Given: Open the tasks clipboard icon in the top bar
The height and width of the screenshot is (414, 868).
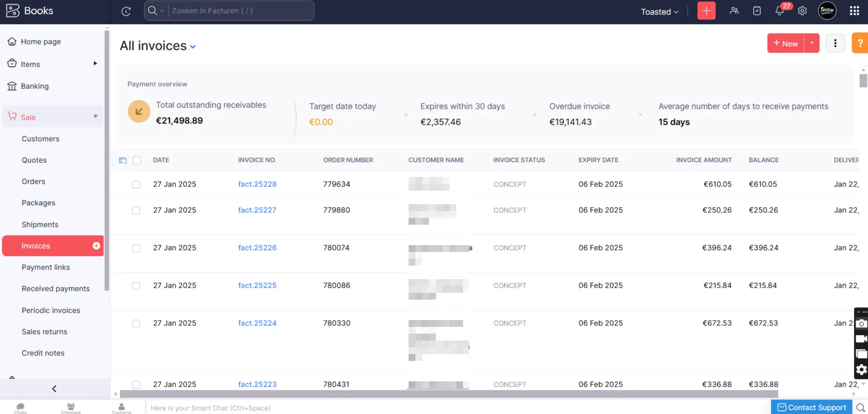Looking at the screenshot, I should 757,10.
